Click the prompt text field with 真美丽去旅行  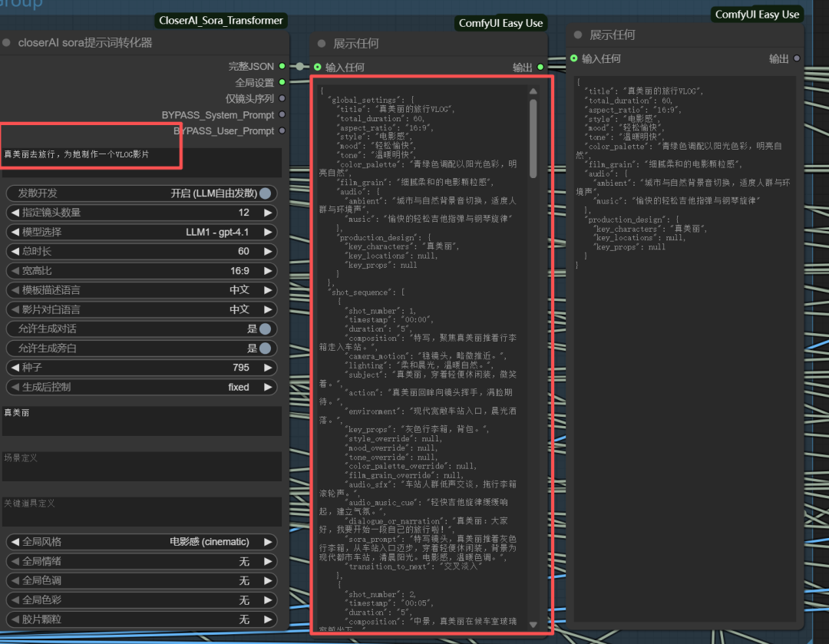click(142, 162)
